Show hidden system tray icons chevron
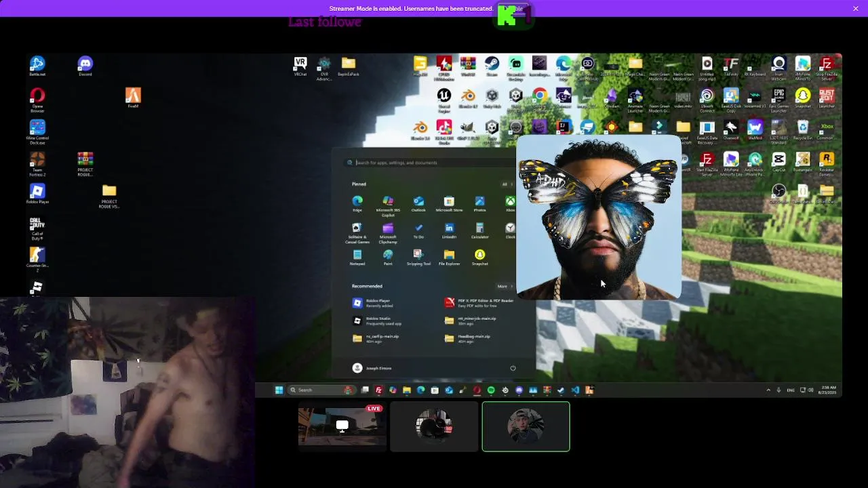Viewport: 868px width, 488px height. tap(768, 390)
